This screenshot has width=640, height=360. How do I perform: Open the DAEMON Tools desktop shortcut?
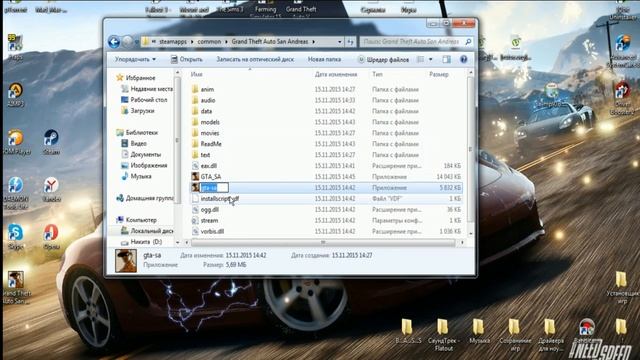coord(16,193)
